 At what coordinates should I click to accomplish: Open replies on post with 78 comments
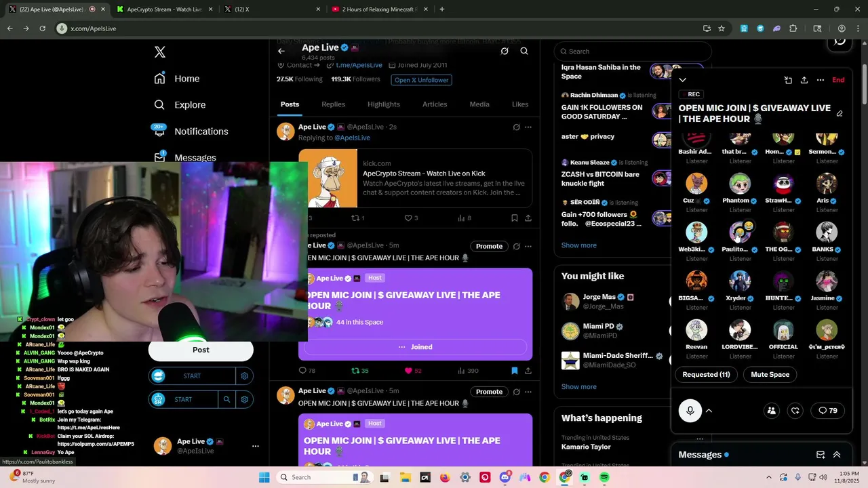click(x=307, y=371)
